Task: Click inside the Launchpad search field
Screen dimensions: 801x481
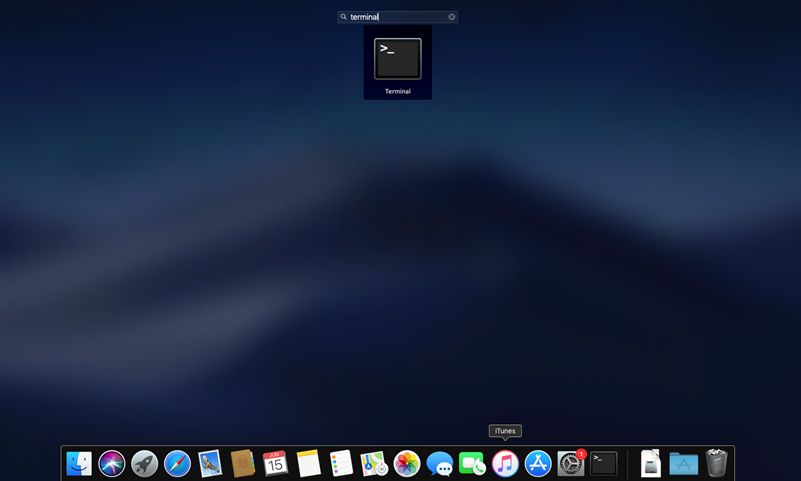Action: point(397,17)
